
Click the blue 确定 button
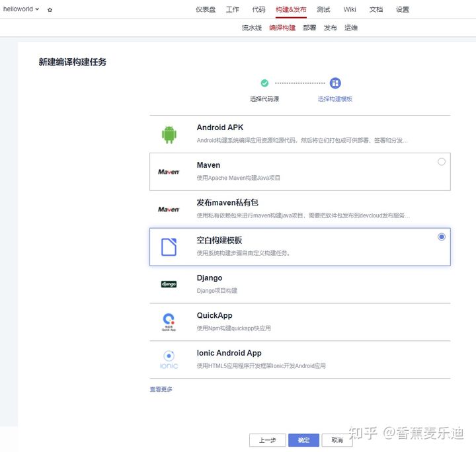[303, 440]
